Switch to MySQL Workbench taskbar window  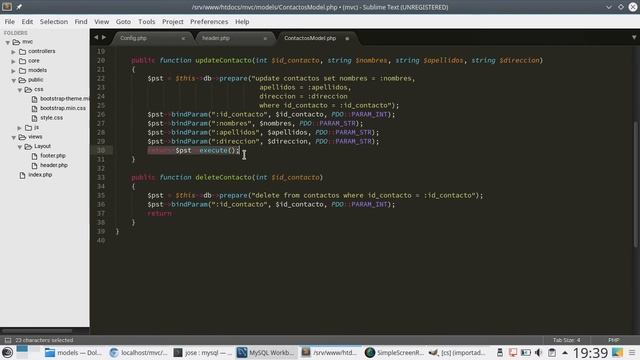point(267,352)
